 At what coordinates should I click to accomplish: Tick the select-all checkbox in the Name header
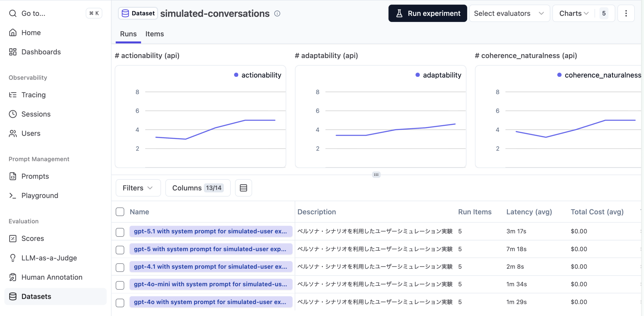(x=120, y=212)
